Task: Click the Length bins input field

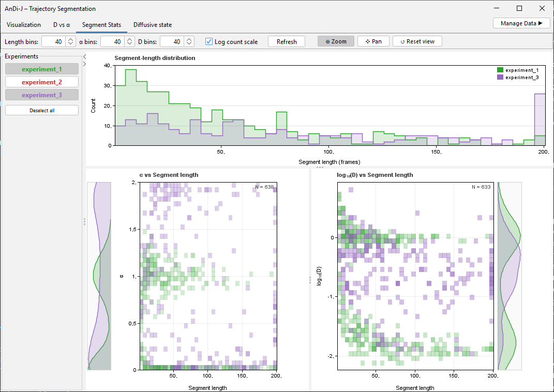Action: 53,42
